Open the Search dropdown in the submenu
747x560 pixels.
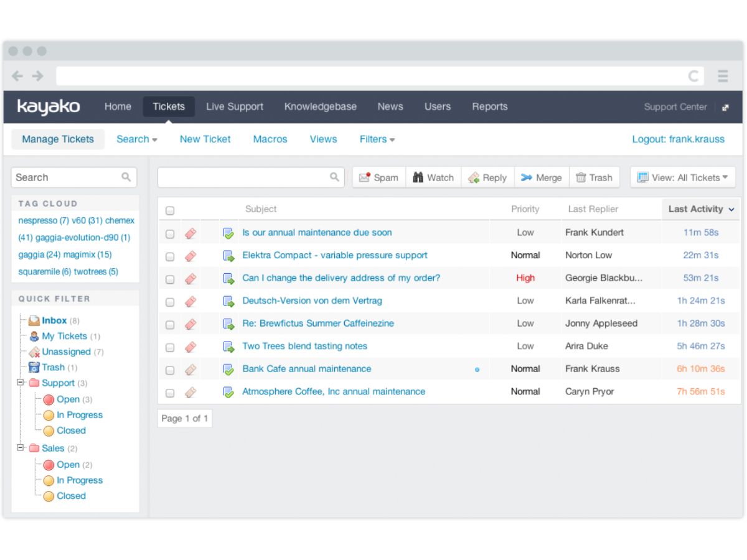[x=137, y=139]
